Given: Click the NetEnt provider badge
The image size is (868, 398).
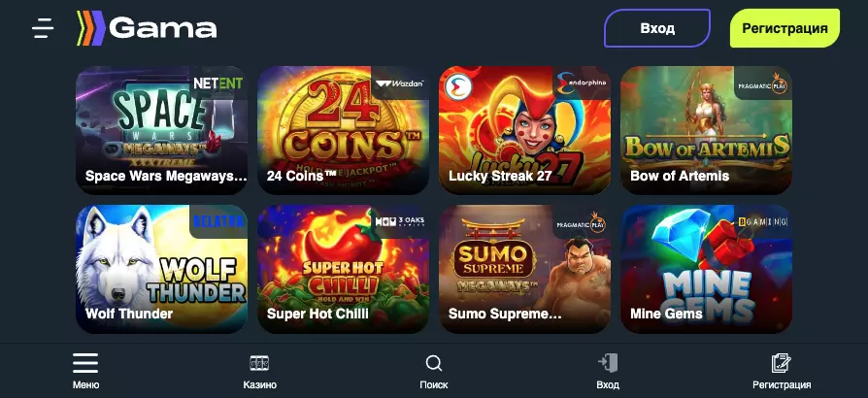Looking at the screenshot, I should pos(217,83).
